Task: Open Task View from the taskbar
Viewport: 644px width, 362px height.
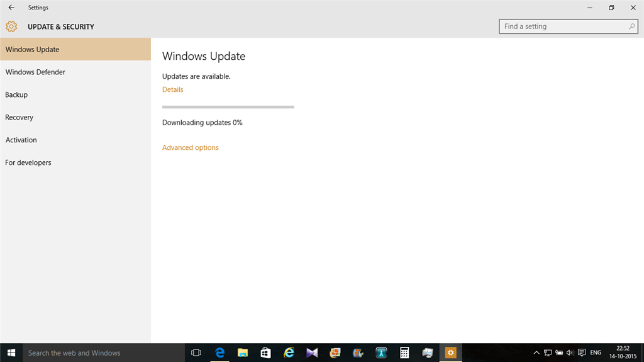Action: pyautogui.click(x=196, y=353)
